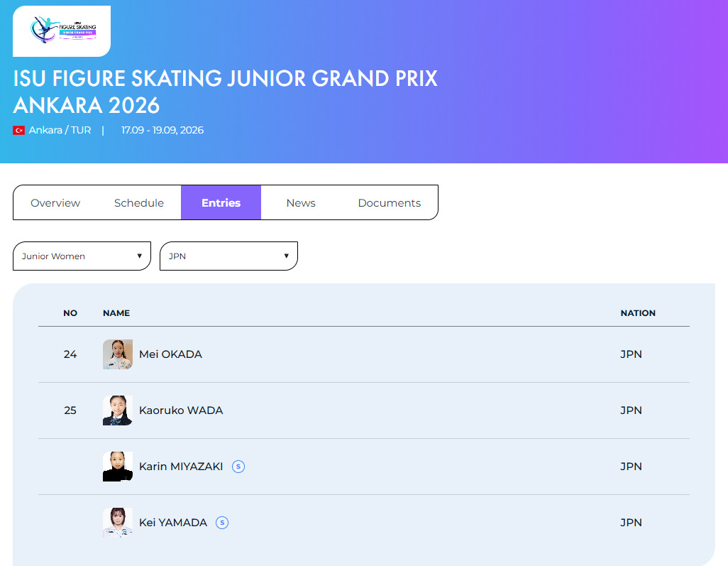728x566 pixels.
Task: Click the substitute S badge next to Kei YAMADA
Action: (222, 522)
